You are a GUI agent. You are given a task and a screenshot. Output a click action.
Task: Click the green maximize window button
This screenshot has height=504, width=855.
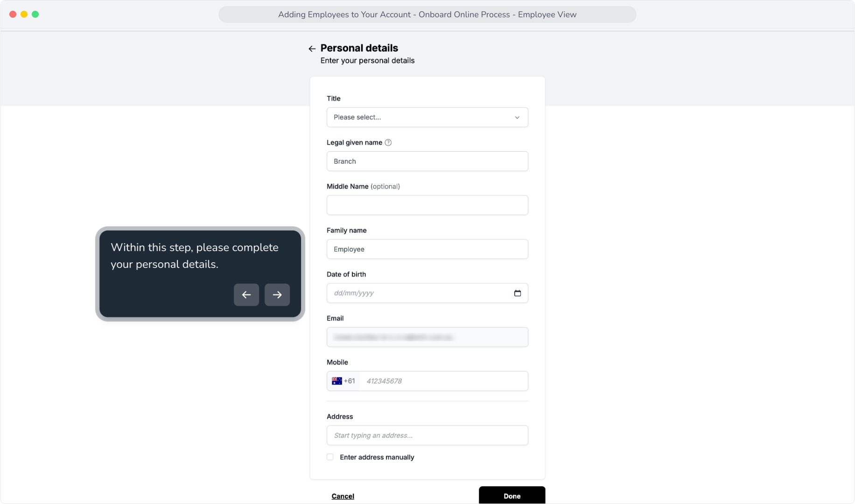point(35,14)
